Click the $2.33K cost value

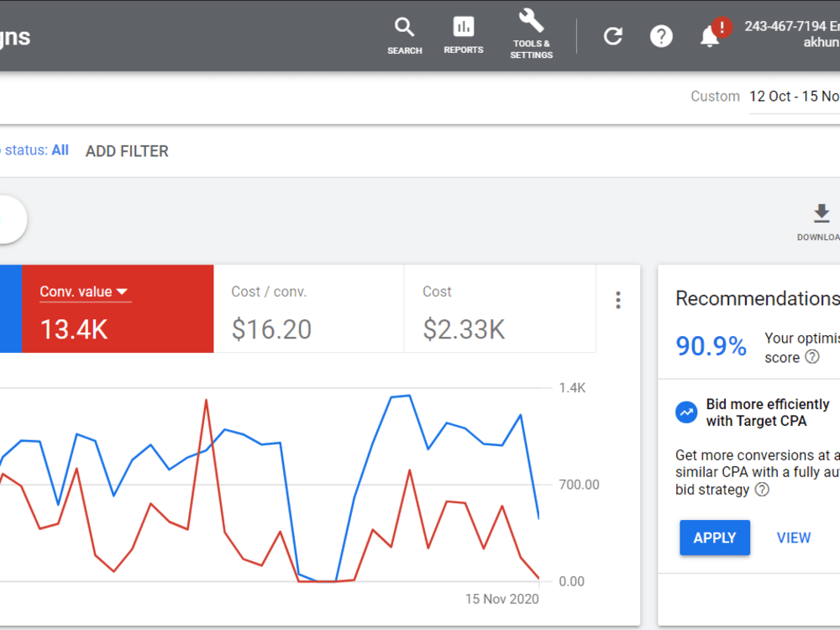pyautogui.click(x=464, y=329)
